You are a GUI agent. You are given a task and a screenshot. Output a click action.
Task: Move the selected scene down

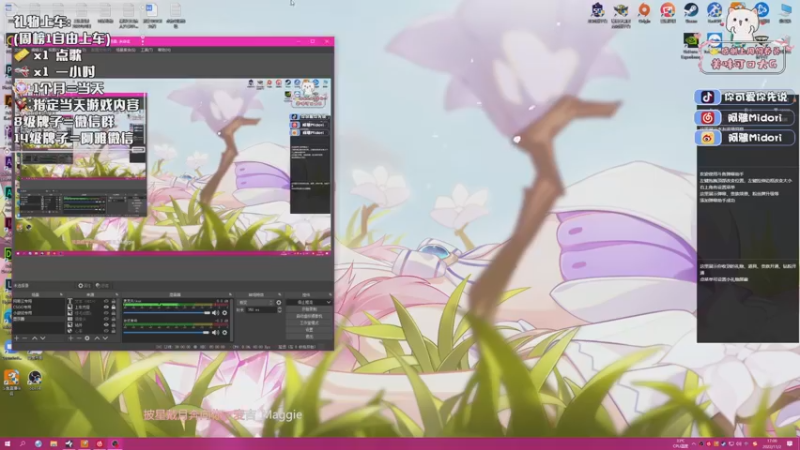42,338
